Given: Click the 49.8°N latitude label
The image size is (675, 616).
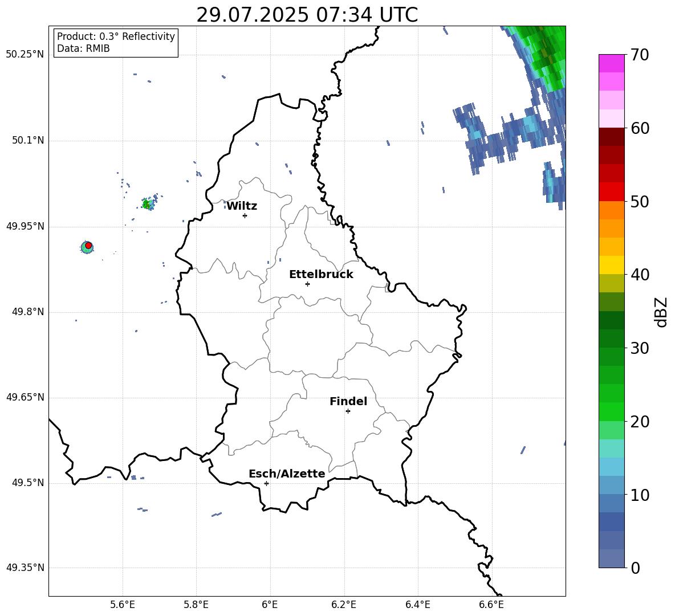Looking at the screenshot, I should tap(28, 312).
